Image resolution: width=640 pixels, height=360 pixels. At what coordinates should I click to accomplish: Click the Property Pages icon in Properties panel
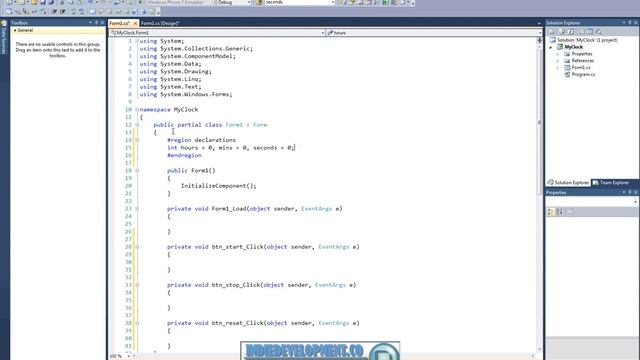click(571, 211)
